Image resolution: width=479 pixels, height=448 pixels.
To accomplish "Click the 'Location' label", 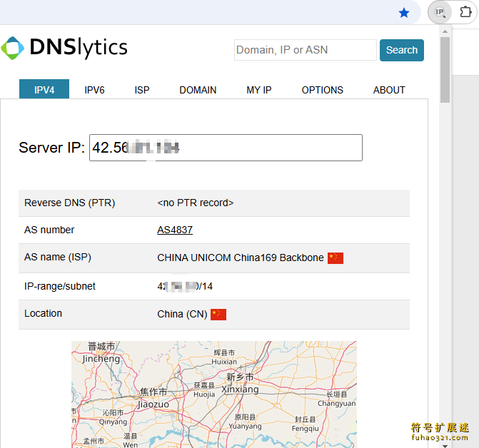I will point(43,313).
